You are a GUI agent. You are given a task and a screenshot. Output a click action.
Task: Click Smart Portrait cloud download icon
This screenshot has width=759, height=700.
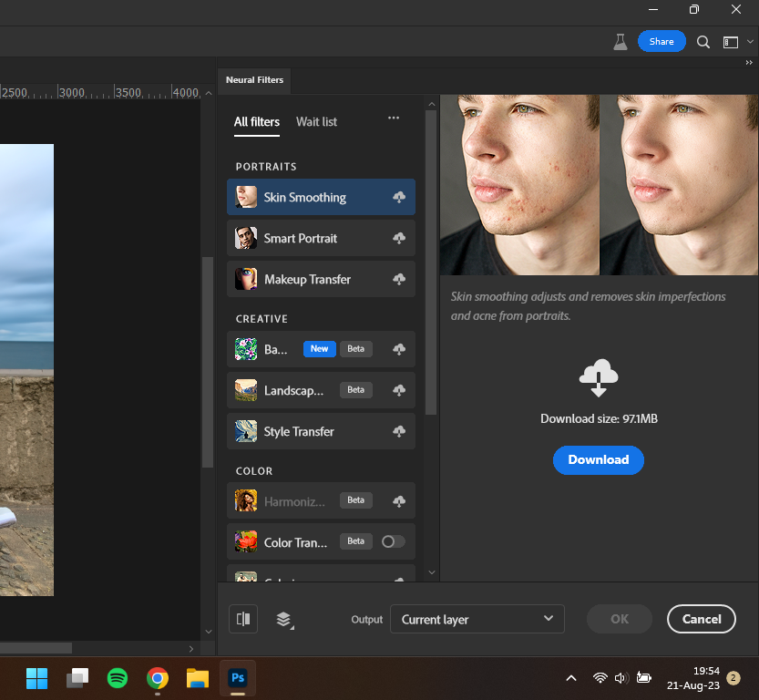pyautogui.click(x=399, y=238)
